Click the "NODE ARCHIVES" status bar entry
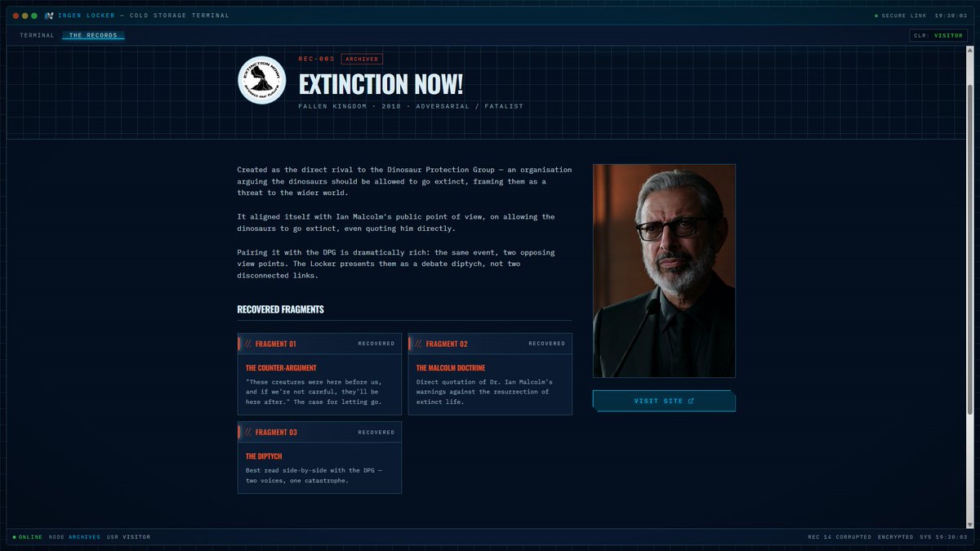The image size is (980, 551). pos(75,537)
